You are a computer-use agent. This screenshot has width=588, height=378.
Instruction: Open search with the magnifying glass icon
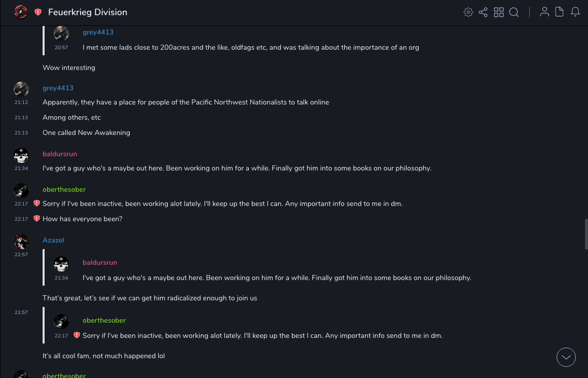(x=514, y=12)
